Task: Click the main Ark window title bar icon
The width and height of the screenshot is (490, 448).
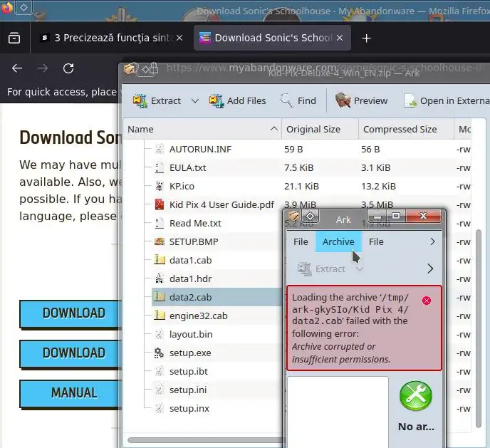Action: 130,69
